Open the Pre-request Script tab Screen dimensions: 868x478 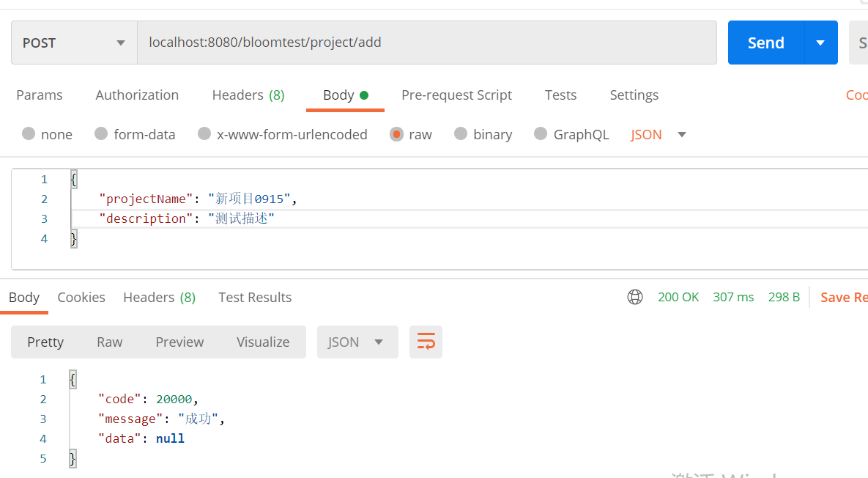coord(456,95)
